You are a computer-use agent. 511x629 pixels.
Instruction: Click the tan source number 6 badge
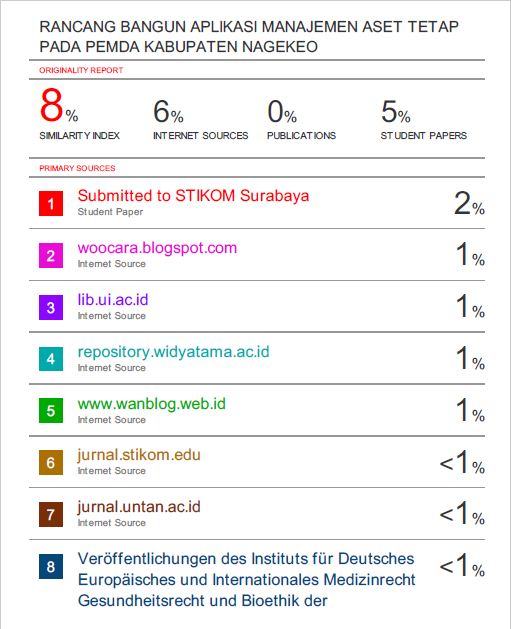[51, 463]
